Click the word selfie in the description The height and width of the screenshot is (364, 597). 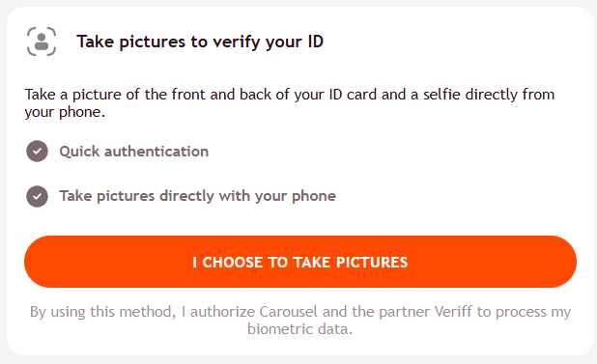[441, 95]
